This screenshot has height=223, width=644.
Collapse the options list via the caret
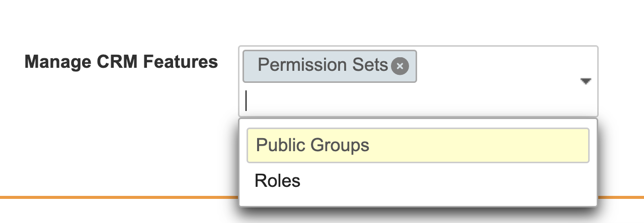pos(585,81)
